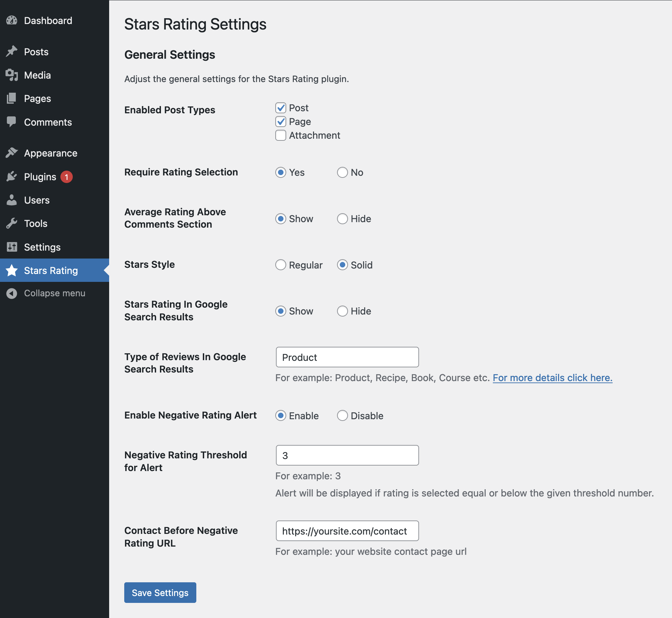Choose the Solid stars style
The width and height of the screenshot is (672, 618).
[343, 265]
